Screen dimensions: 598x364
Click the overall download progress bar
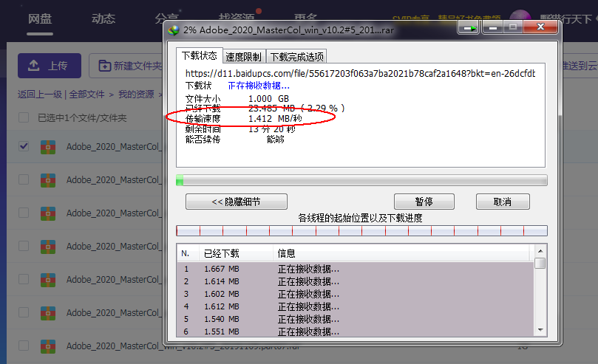point(361,180)
